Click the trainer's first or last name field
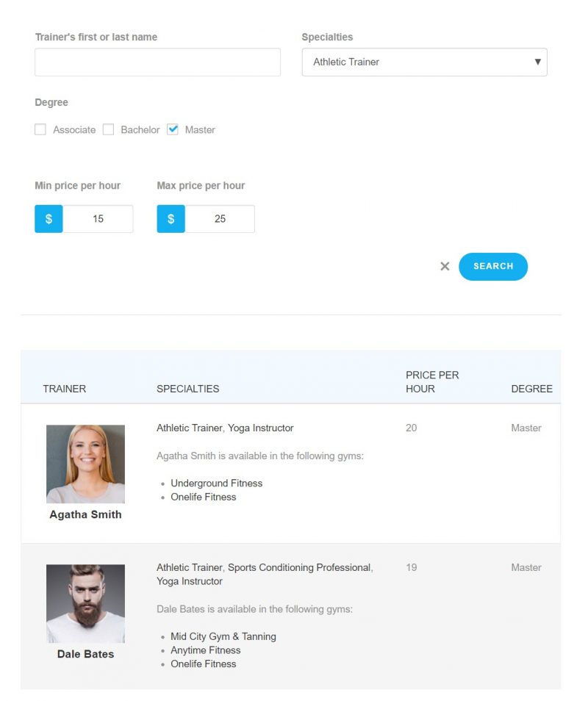 click(x=157, y=62)
